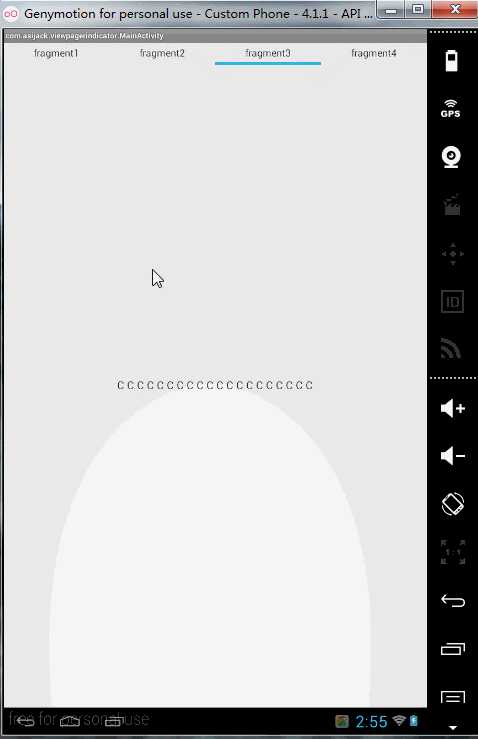Open the battery widget in Genymotion sidebar
This screenshot has height=739, width=478.
click(x=452, y=61)
